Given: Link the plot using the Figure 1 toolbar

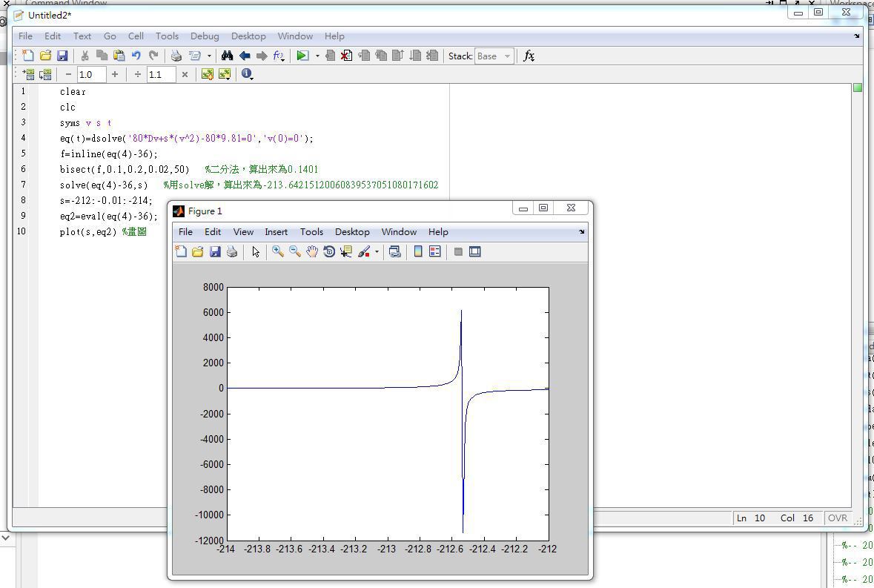Looking at the screenshot, I should (394, 252).
